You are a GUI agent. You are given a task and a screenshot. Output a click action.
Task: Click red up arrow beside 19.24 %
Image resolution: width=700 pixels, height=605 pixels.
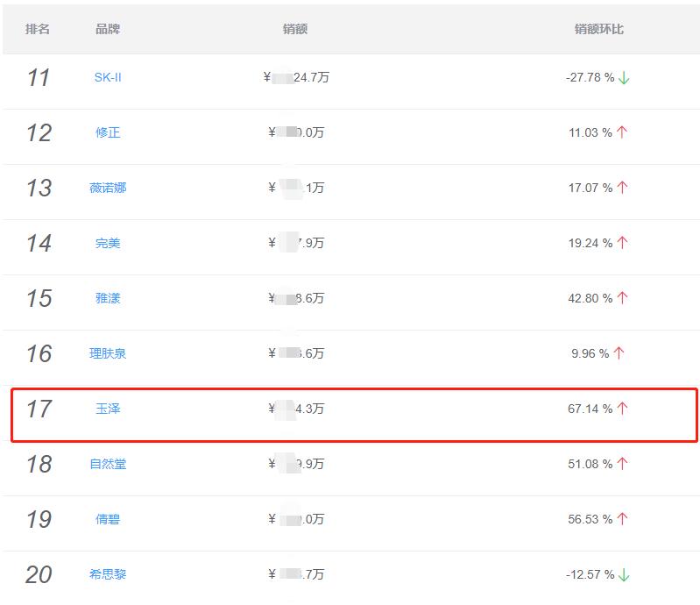(x=622, y=243)
